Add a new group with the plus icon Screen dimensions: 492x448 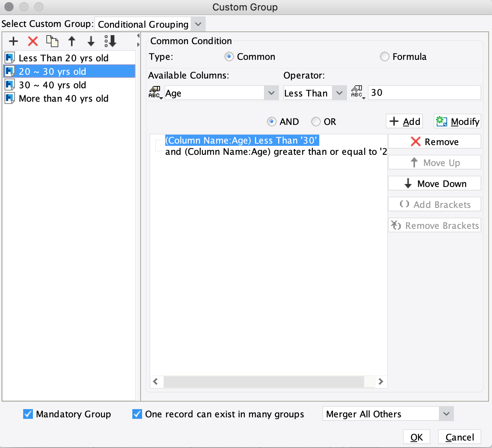13,41
